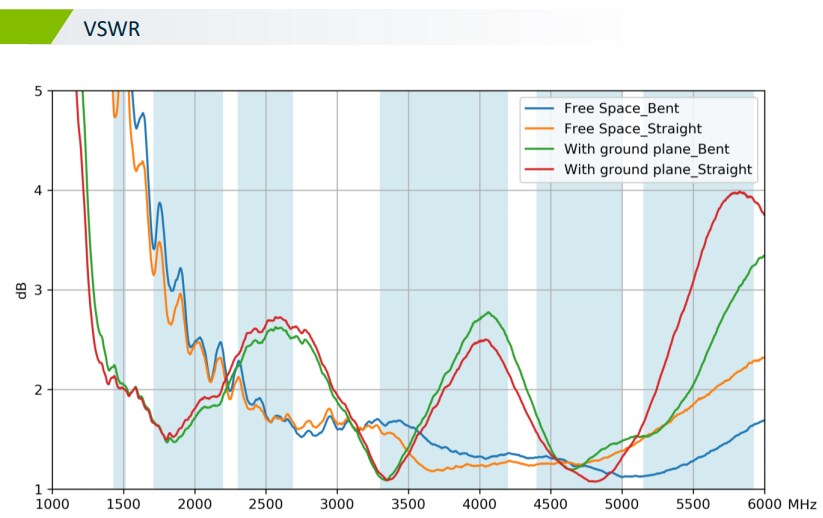
Task: Select the With ground plane_Straight legend label
Action: (x=657, y=170)
